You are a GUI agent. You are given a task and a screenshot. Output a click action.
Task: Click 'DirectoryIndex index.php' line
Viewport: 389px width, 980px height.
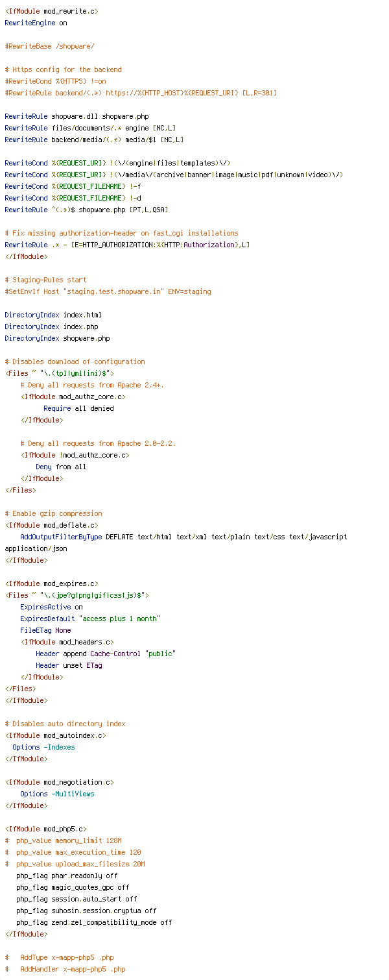[x=51, y=326]
